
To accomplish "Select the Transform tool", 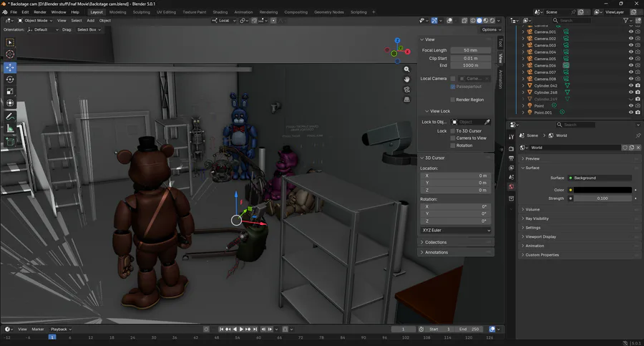I will 10,103.
